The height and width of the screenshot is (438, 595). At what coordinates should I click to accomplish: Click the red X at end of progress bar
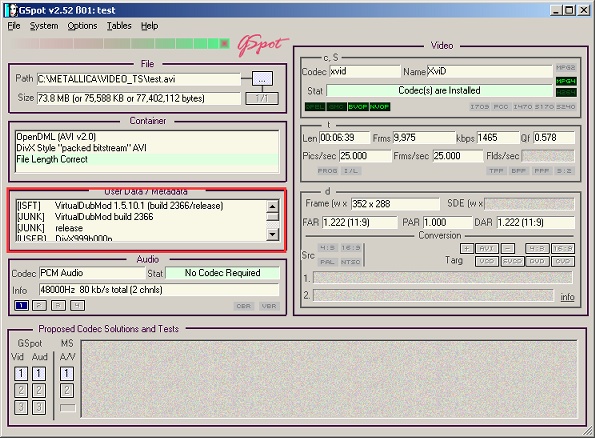225,44
